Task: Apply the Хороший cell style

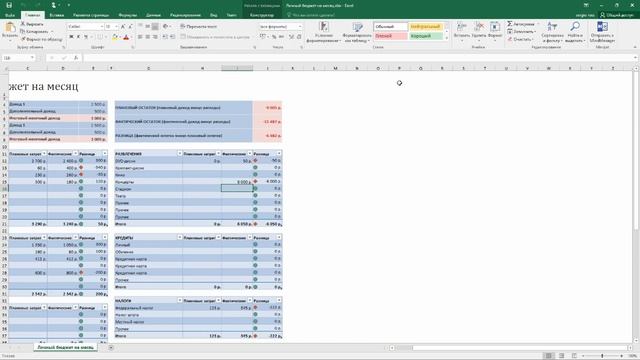Action: click(x=425, y=36)
